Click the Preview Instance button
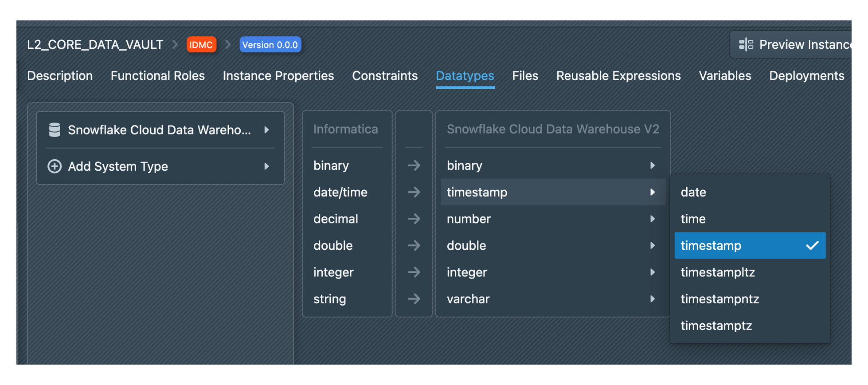The height and width of the screenshot is (385, 868). (x=794, y=44)
